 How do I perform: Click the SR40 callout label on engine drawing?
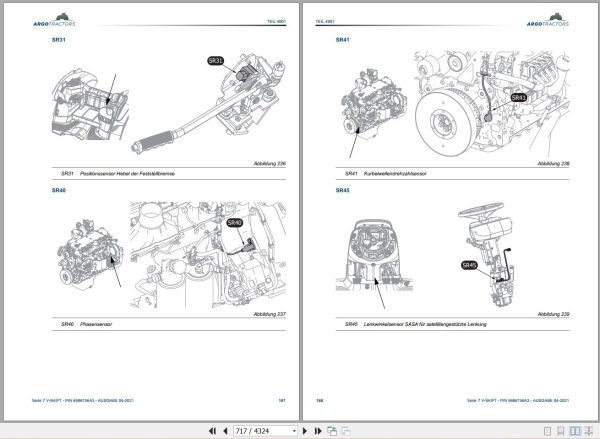point(235,222)
